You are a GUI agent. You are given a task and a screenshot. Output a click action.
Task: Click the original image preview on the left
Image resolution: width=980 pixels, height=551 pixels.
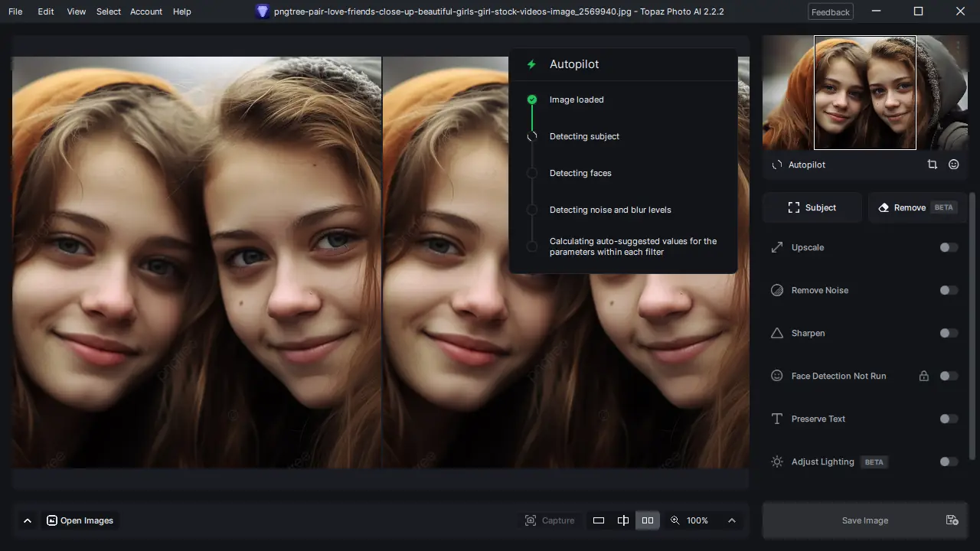[197, 262]
